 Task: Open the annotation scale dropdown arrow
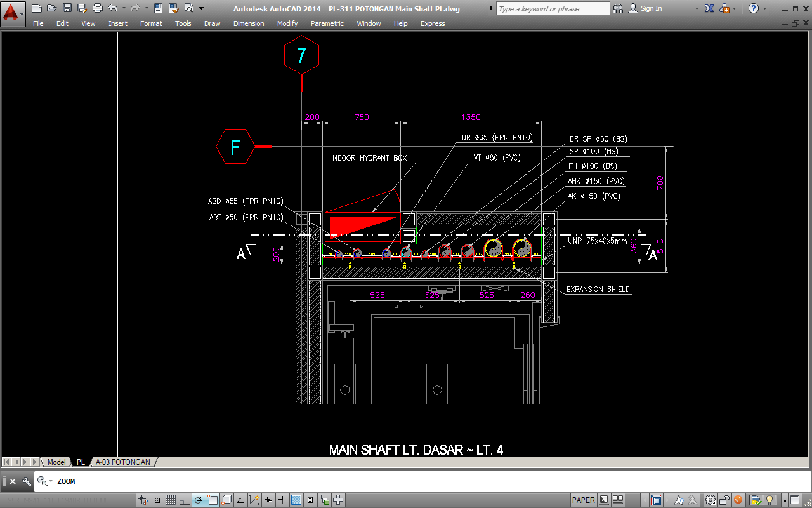(785, 500)
